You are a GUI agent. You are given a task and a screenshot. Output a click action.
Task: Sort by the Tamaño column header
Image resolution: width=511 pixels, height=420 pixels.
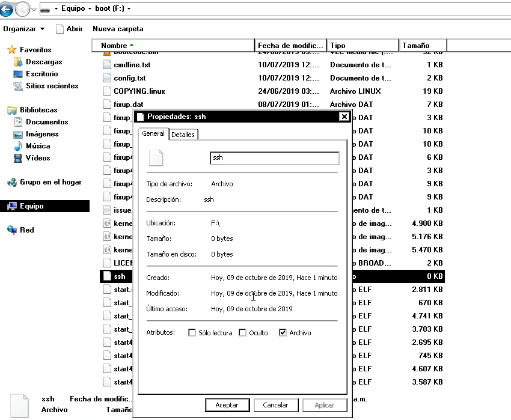point(423,45)
